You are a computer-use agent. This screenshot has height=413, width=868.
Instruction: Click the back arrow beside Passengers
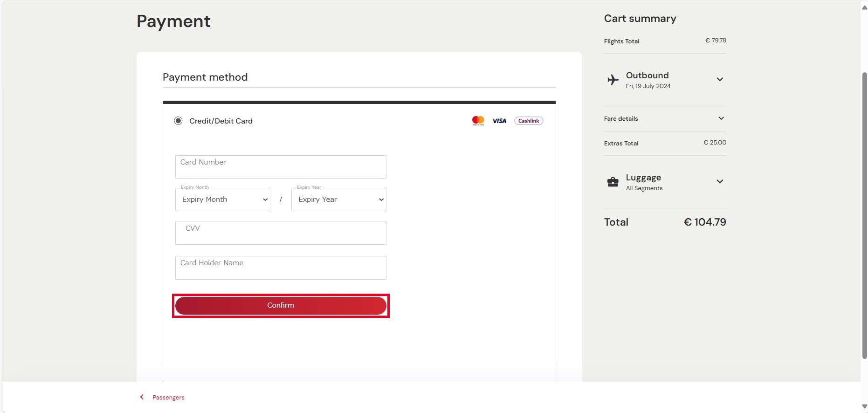[x=142, y=397]
